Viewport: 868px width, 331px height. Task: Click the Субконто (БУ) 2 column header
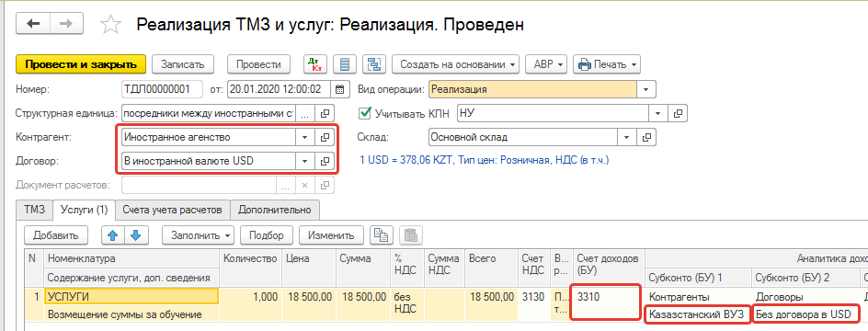(805, 277)
